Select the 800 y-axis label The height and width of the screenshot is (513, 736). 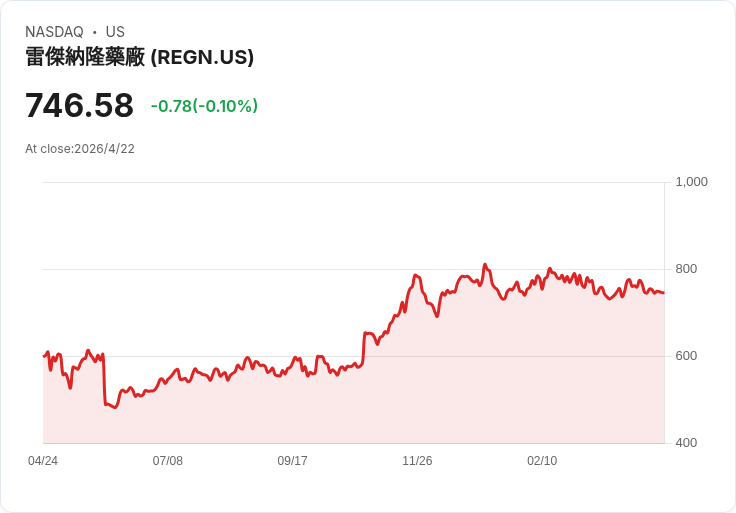pos(686,269)
